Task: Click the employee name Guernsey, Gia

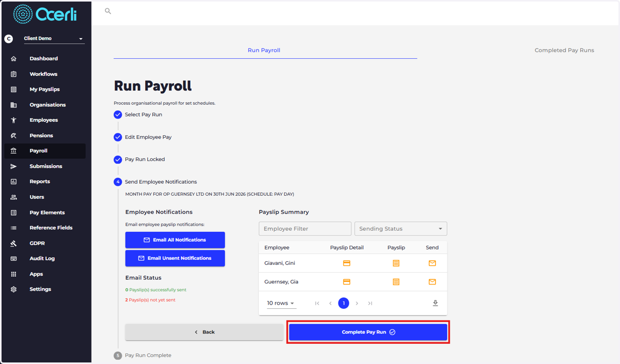Action: (281, 282)
